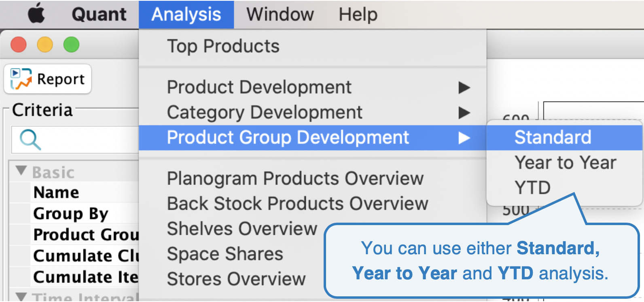Screen dimensions: 644x302
Task: Click the Report icon in toolbar
Action: point(21,79)
